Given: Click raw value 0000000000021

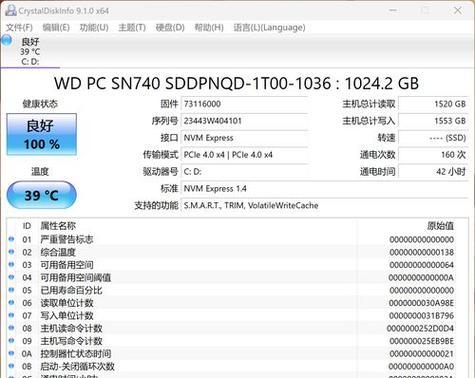Looking at the screenshot, I should 421,354.
